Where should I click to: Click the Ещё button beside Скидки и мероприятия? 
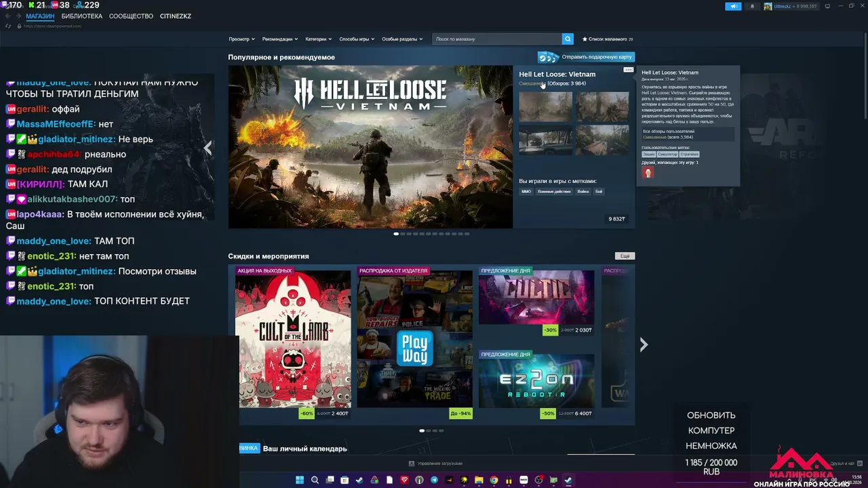pos(625,256)
